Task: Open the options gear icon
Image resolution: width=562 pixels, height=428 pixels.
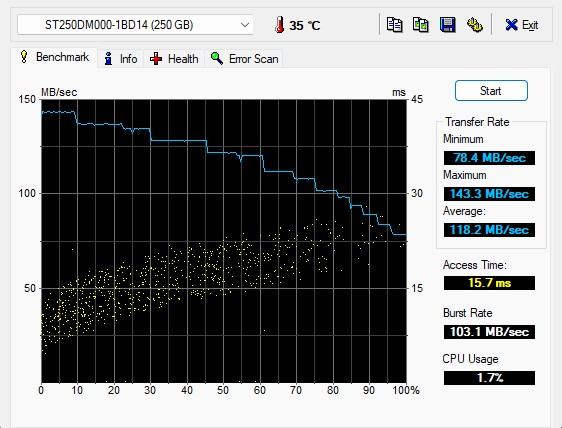Action: coord(475,25)
